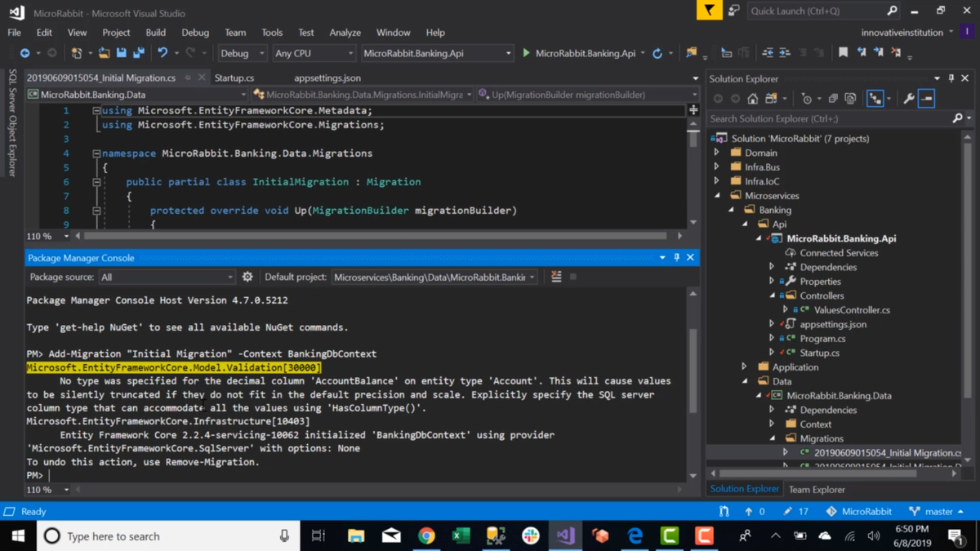Toggle pin on the Solution Explorer panel

coord(951,78)
